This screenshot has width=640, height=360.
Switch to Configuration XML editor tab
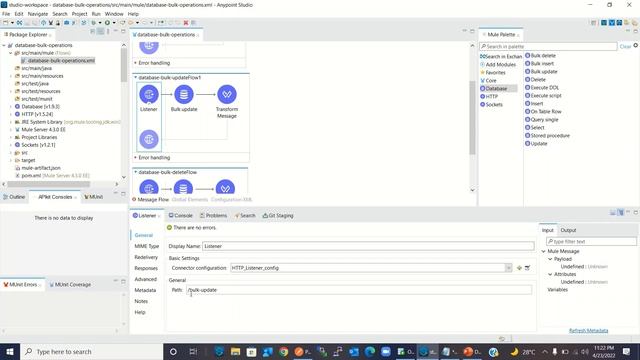tap(231, 200)
